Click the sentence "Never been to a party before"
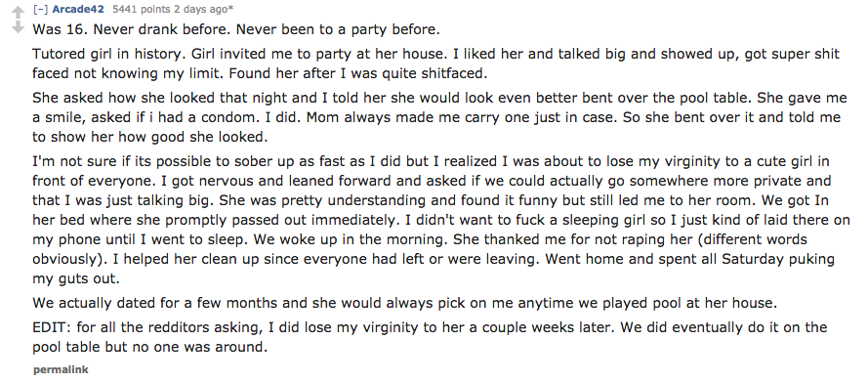Image resolution: width=868 pixels, height=382 pixels. click(338, 29)
